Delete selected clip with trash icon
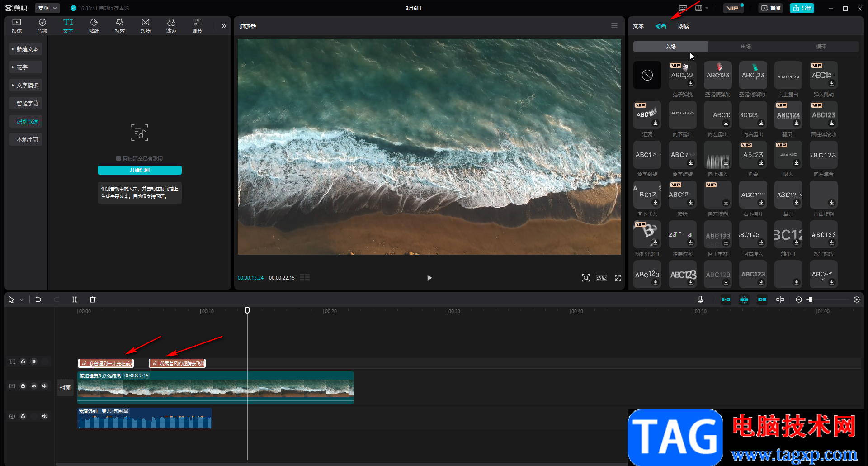868x466 pixels. pyautogui.click(x=93, y=300)
